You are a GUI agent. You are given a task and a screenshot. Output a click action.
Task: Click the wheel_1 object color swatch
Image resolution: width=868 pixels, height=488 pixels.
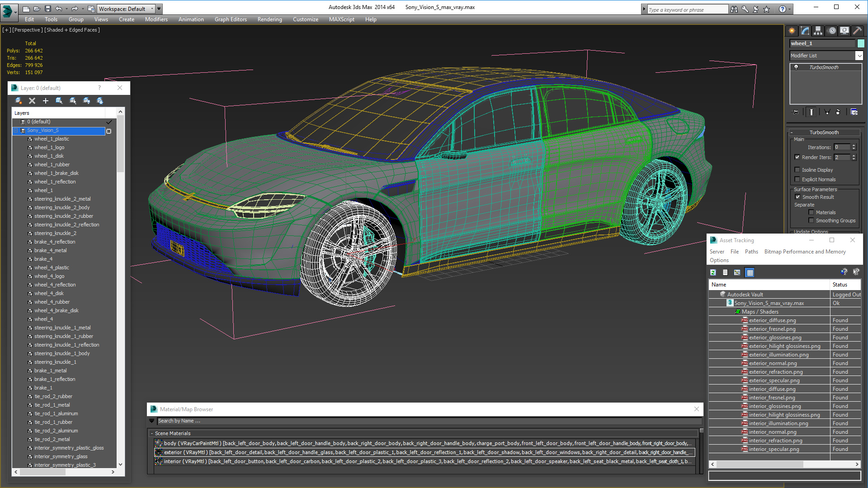(861, 43)
